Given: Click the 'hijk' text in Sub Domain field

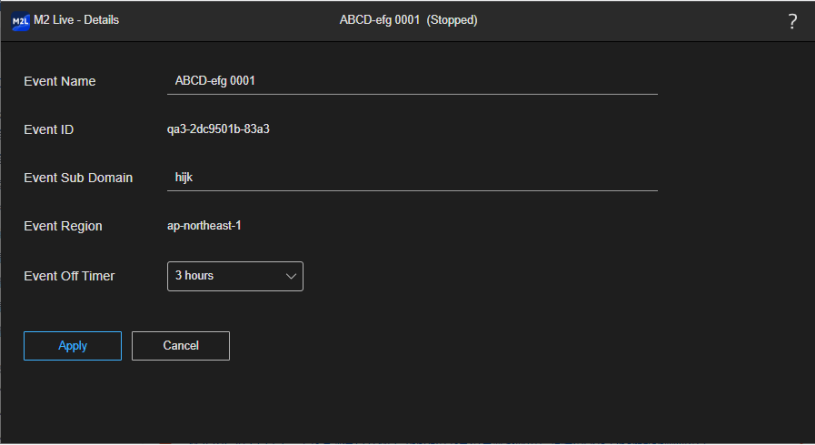Looking at the screenshot, I should pyautogui.click(x=183, y=178).
